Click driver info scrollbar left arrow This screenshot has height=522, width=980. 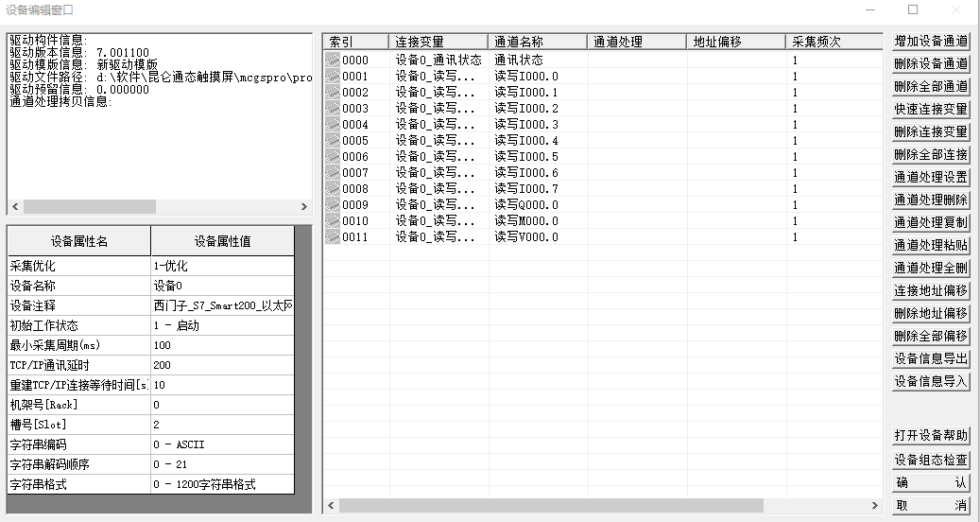click(x=15, y=206)
